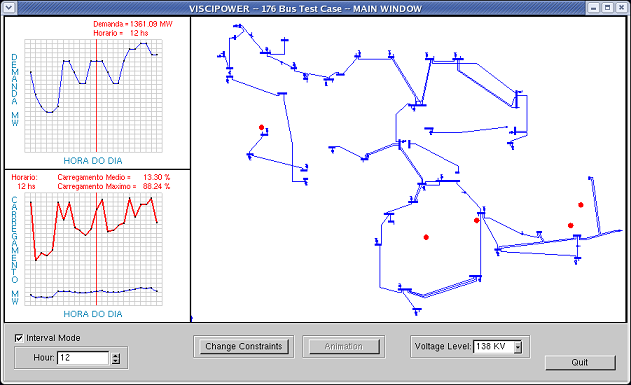Maximize the VISCIPOWER main window
Viewport: 631px width, 385px height.
(608, 8)
